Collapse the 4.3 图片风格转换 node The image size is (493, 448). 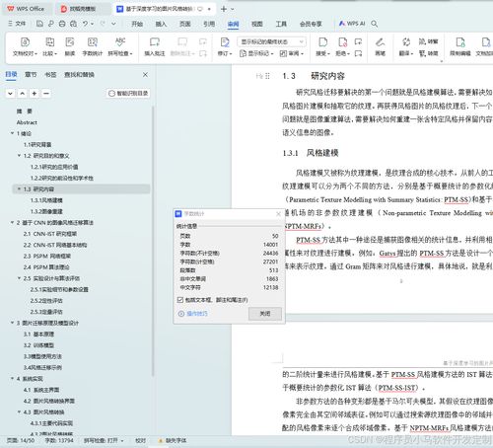(19, 411)
